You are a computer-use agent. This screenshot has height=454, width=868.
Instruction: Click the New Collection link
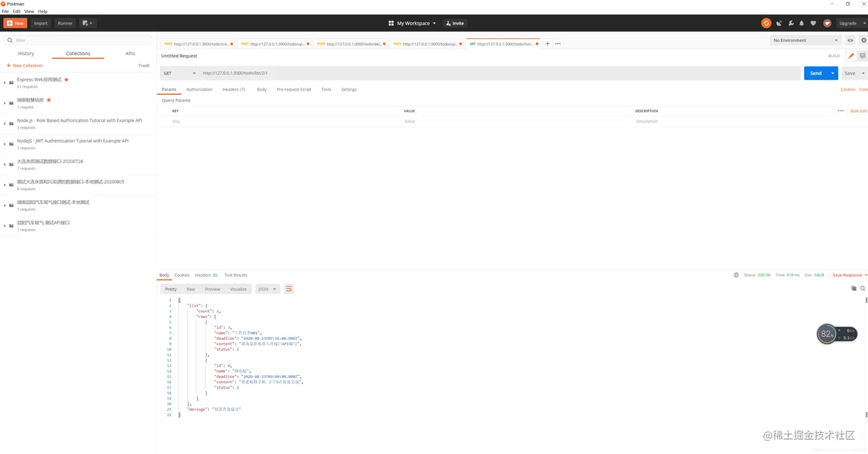coord(25,65)
